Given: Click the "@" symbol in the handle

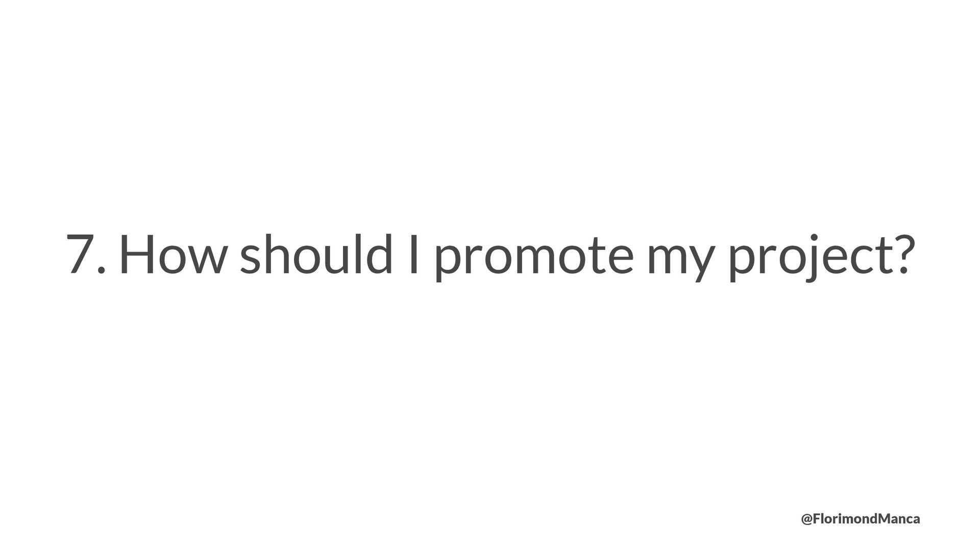Looking at the screenshot, I should coord(807,520).
